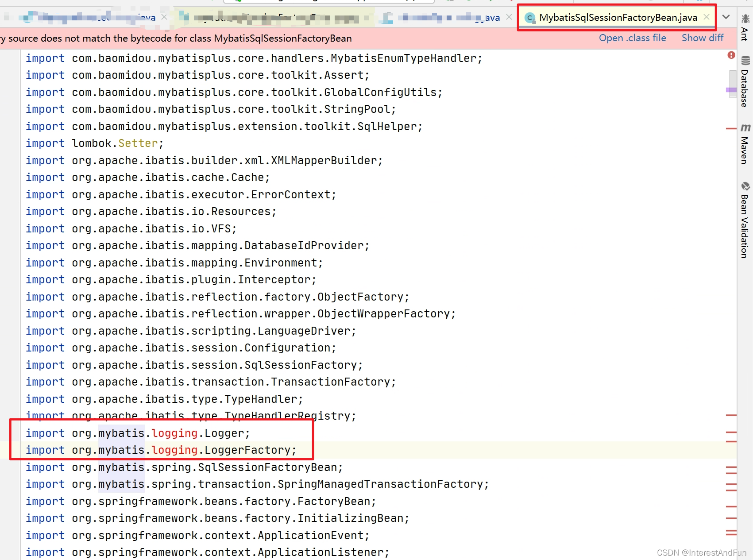Close the third blurred editor tab
753x560 pixels.
pos(509,17)
